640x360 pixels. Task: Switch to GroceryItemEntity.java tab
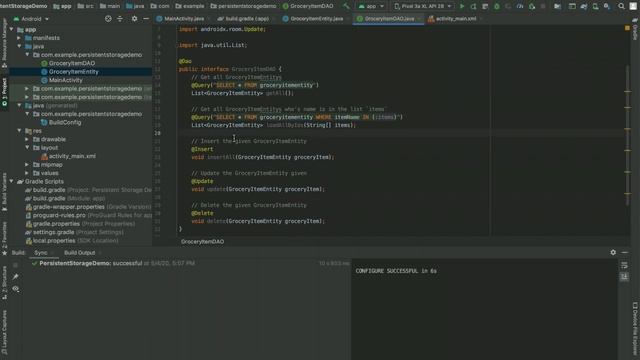[x=316, y=19]
